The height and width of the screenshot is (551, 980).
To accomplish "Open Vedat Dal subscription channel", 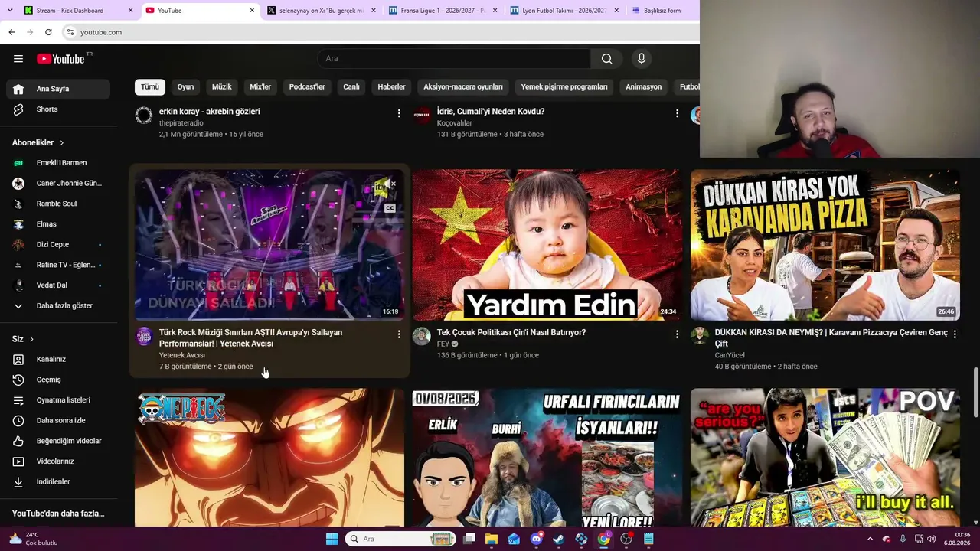I will (58, 285).
